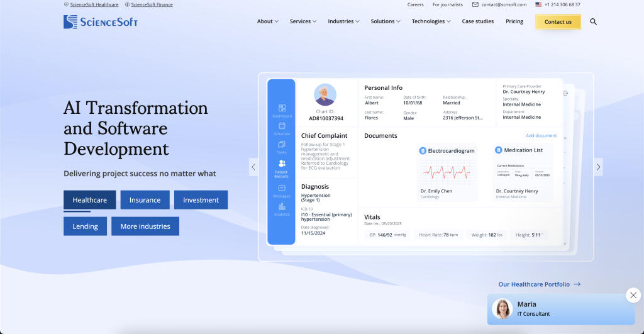Click the Tasks icon in the mockup sidebar
This screenshot has height=334, width=644.
[x=282, y=144]
